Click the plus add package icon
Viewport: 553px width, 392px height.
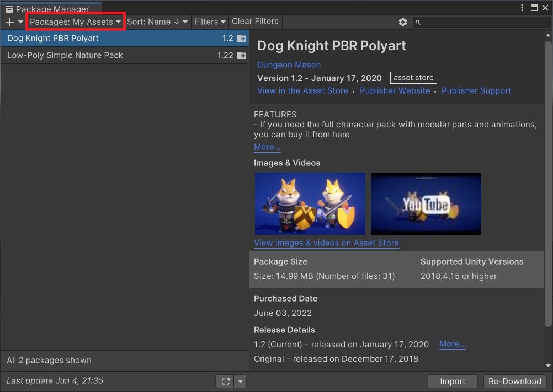coord(10,22)
